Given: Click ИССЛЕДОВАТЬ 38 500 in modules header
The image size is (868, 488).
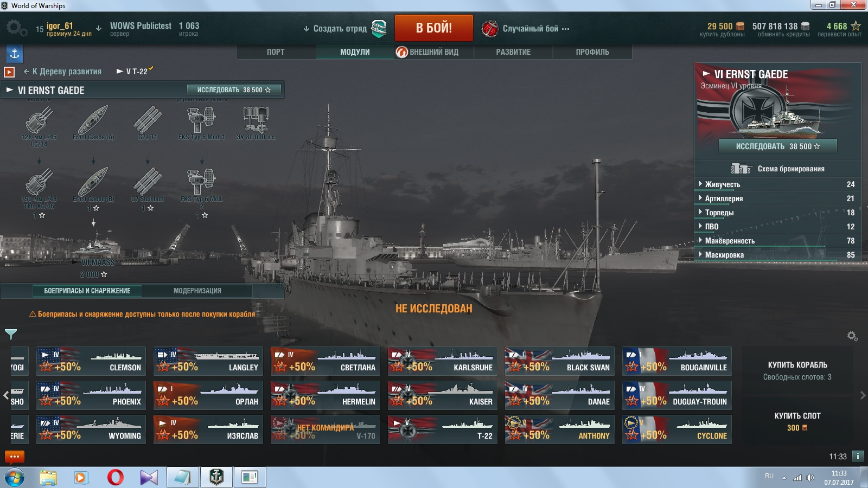Looking at the screenshot, I should tap(234, 90).
